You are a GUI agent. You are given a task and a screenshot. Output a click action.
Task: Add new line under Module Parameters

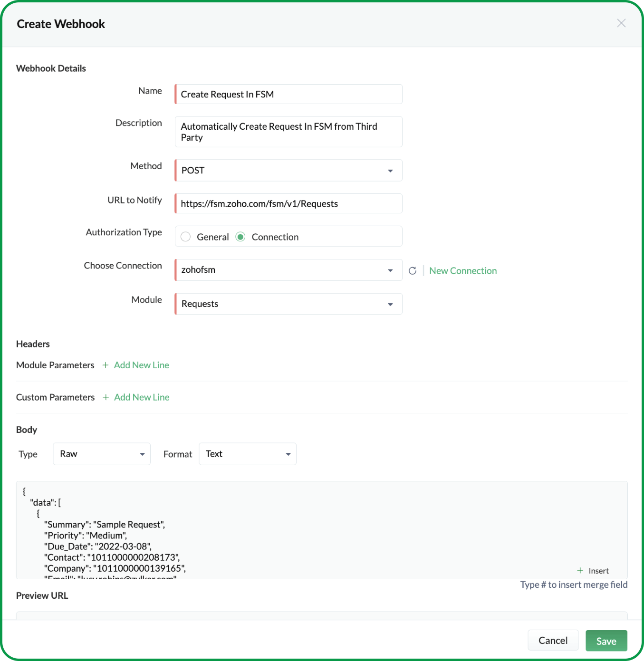click(141, 365)
